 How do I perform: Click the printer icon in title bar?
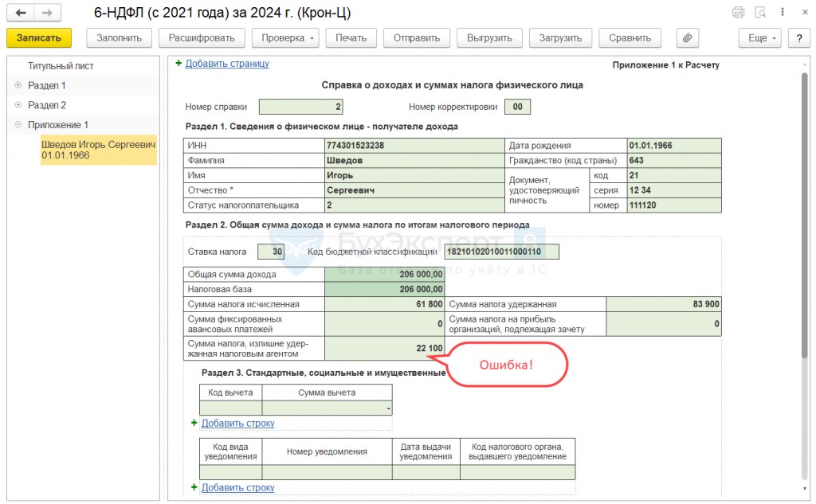click(738, 13)
